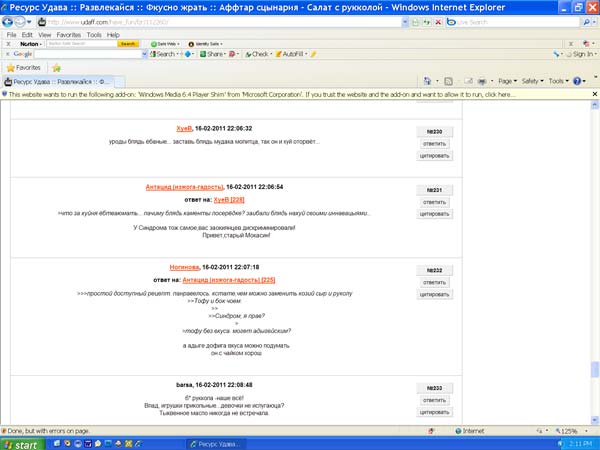Click the RSS feeds icon
The width and height of the screenshot is (600, 450).
coord(448,81)
